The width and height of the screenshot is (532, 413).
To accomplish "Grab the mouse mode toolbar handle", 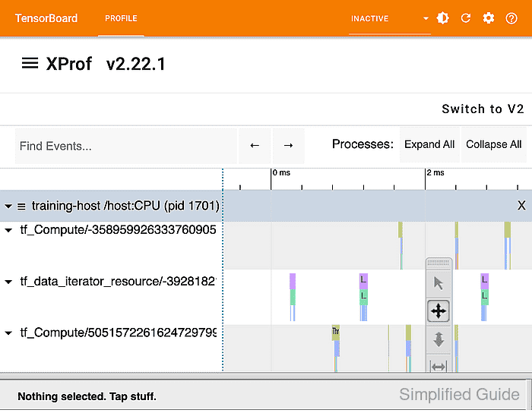I will click(439, 263).
